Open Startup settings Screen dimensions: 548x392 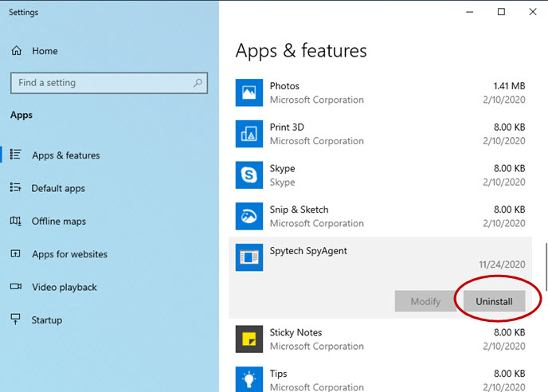[x=47, y=320]
